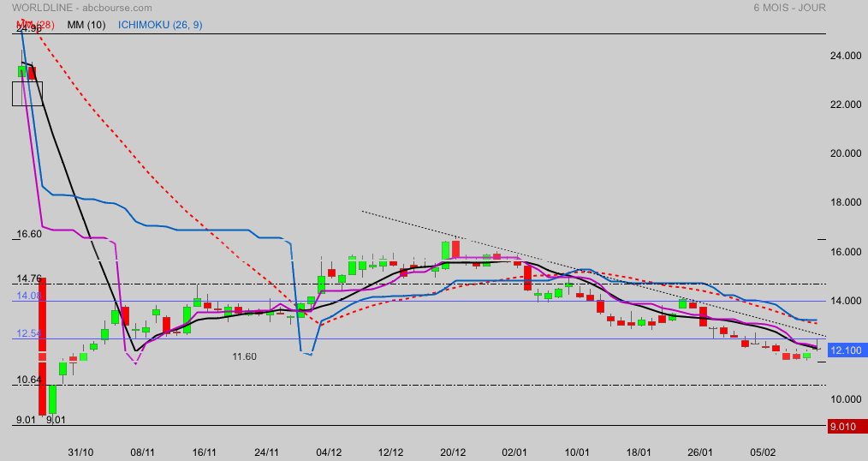The image size is (868, 461).
Task: Click the 16/11 date label
Action: click(205, 452)
